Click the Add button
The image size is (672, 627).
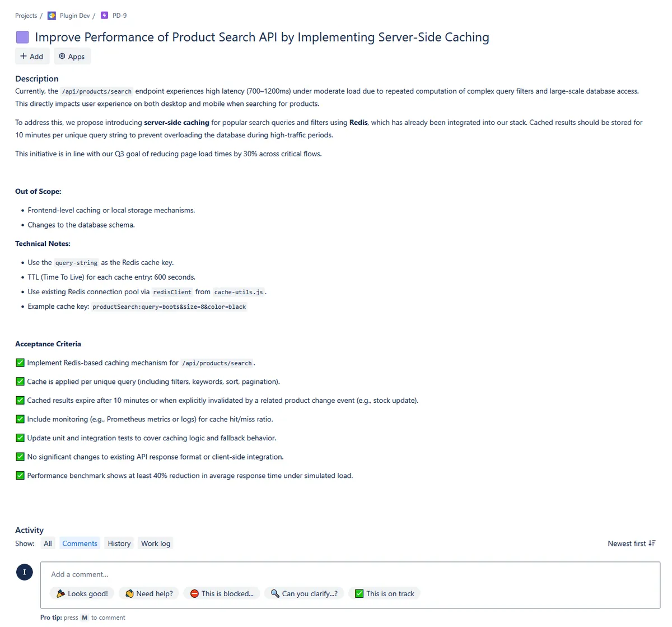32,56
